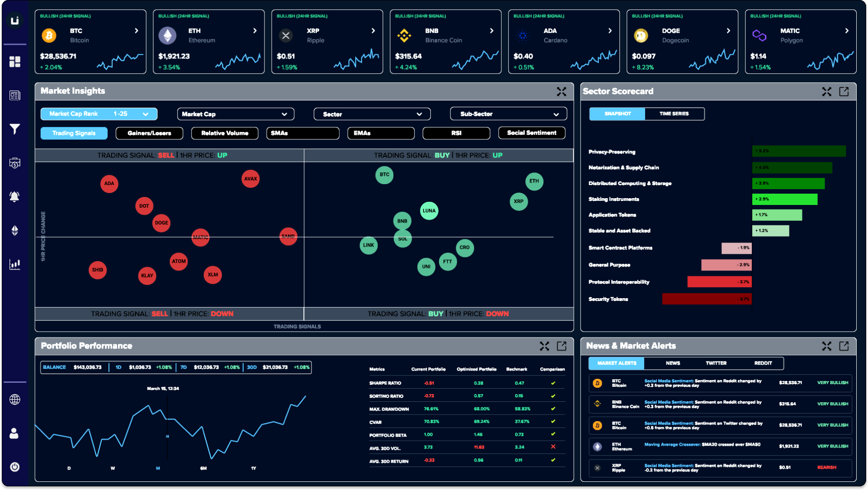Switch to the Twitter tab
This screenshot has width=868, height=490.
click(716, 363)
